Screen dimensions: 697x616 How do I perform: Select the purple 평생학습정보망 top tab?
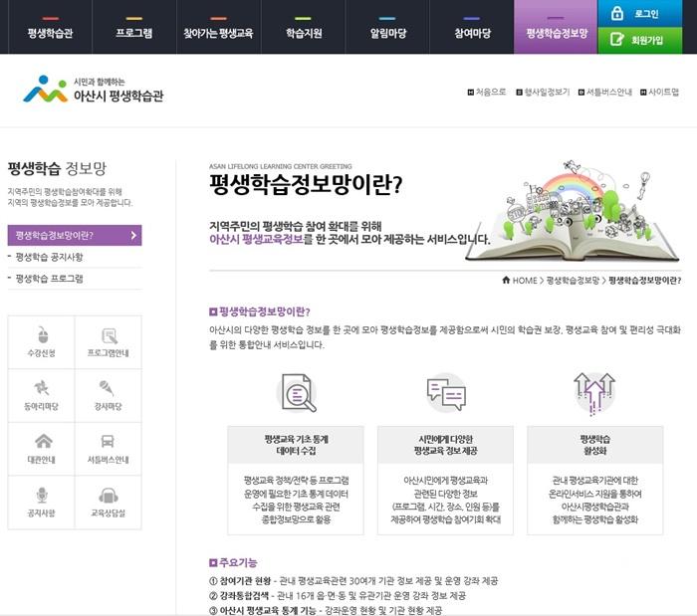(x=556, y=27)
